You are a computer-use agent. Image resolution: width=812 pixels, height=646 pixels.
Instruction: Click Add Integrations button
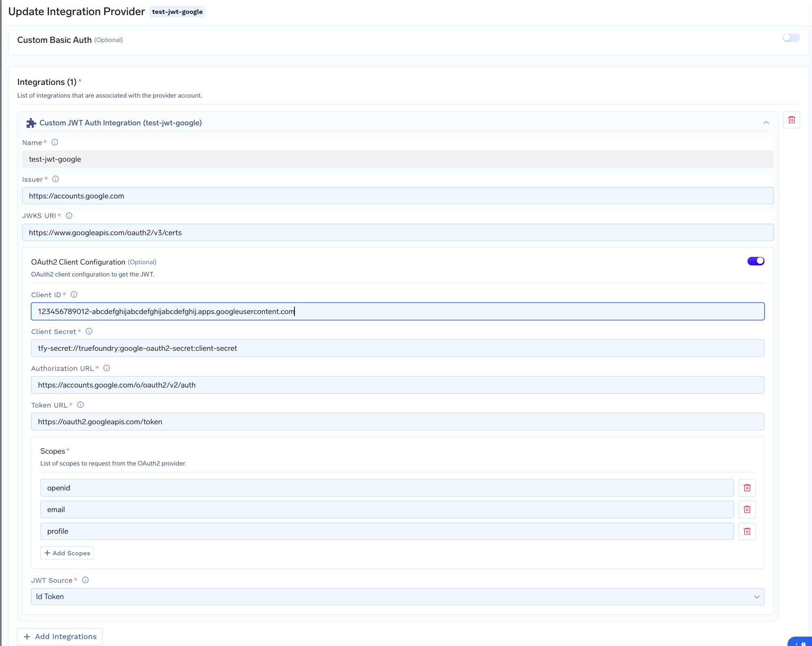pos(60,637)
